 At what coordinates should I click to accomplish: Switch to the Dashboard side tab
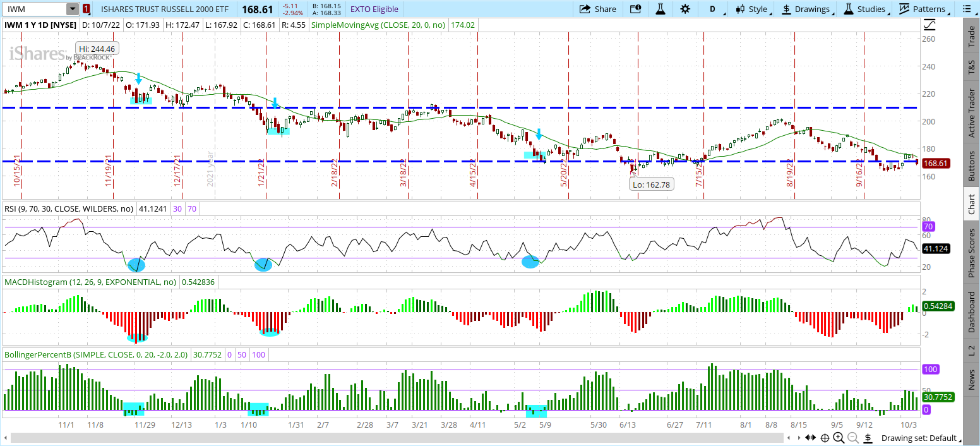tap(971, 312)
